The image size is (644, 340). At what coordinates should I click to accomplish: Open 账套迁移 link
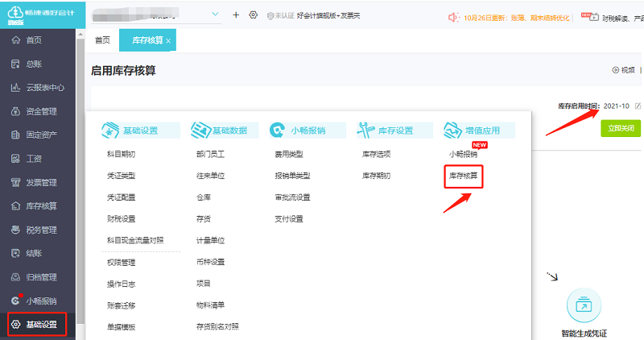(x=122, y=305)
